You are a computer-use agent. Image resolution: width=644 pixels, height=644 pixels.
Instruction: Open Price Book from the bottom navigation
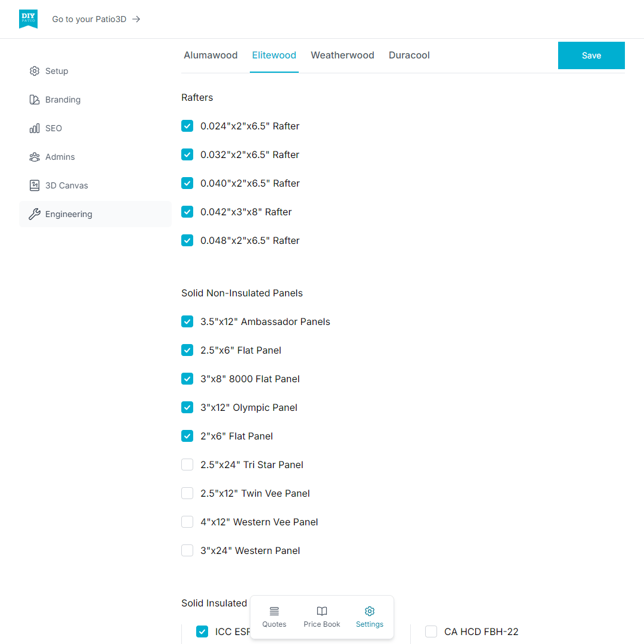point(322,617)
